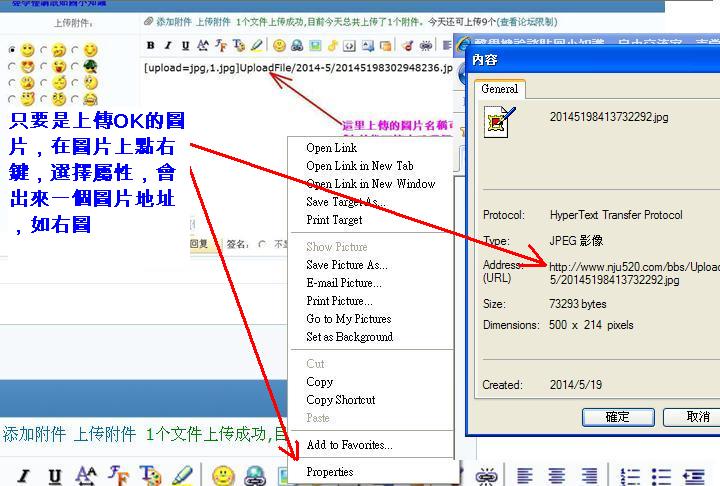Click the highlighter pen icon in top toolbar
The width and height of the screenshot is (720, 486).
[257, 45]
